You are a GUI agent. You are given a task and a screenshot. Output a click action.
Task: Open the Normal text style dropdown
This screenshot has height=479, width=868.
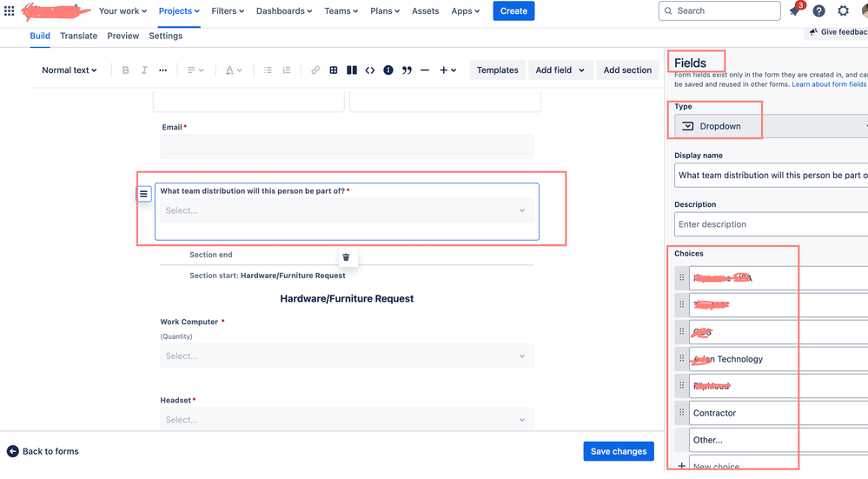[70, 70]
